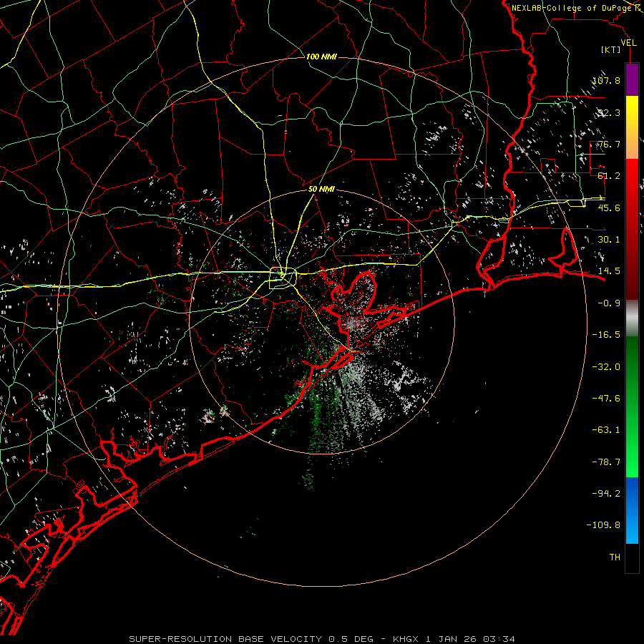Click the -47.6 velocity scale value

click(x=606, y=399)
